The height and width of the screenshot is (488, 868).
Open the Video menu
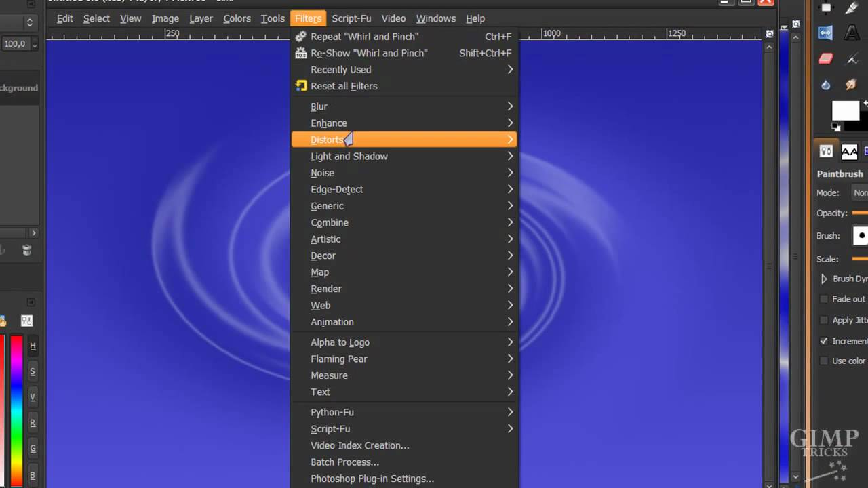click(393, 18)
